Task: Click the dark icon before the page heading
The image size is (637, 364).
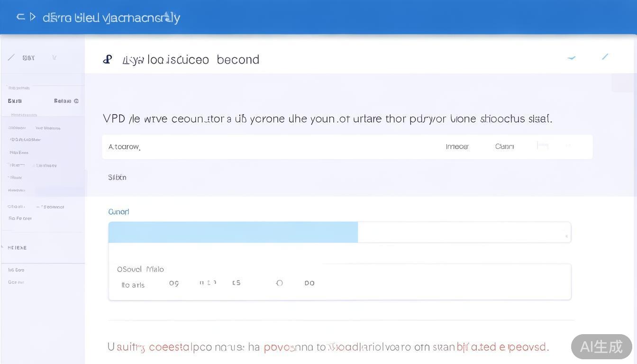Action: (x=108, y=59)
